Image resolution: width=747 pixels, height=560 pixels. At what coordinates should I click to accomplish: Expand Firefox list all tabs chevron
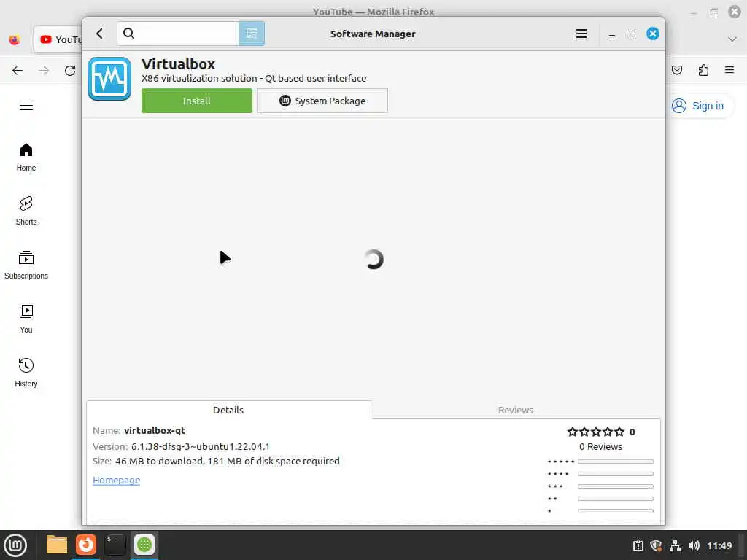click(x=732, y=39)
